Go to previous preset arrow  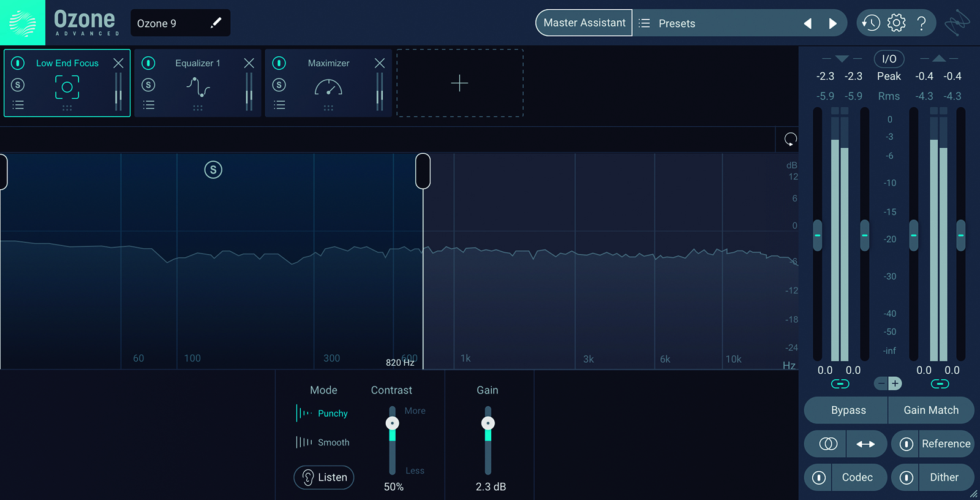tap(808, 23)
